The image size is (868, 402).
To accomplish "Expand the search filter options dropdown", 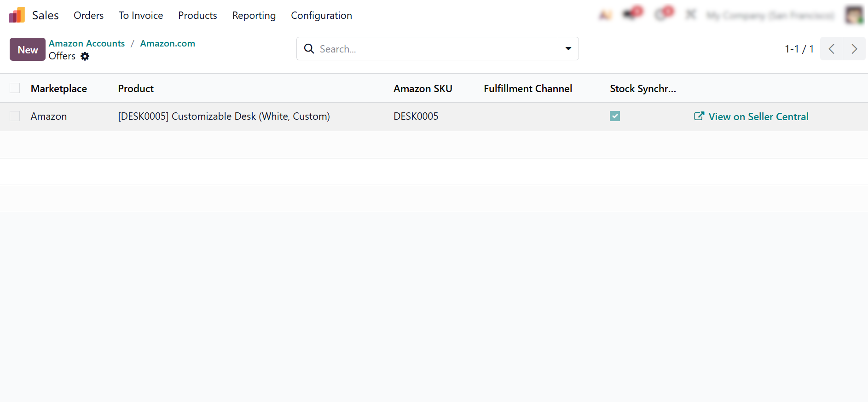I will pos(568,49).
